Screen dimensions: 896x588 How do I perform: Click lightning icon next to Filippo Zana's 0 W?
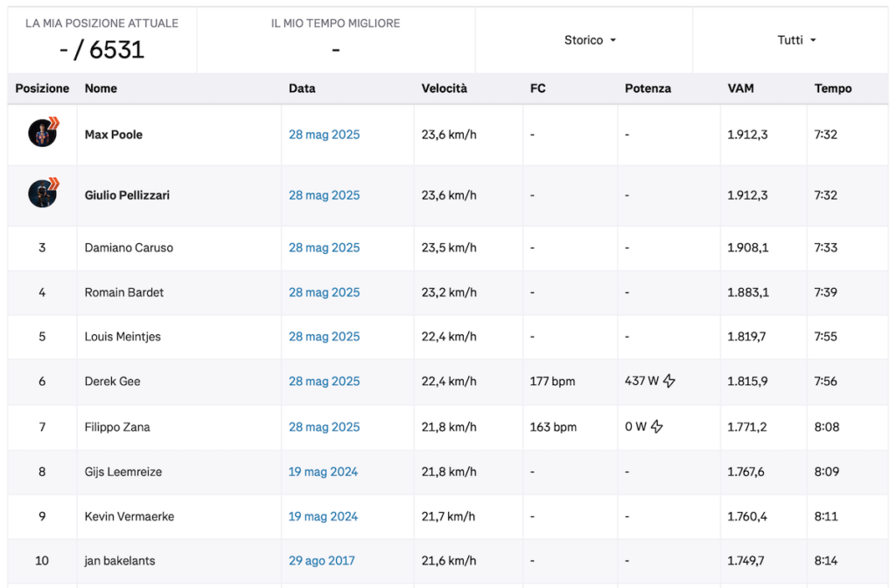657,427
